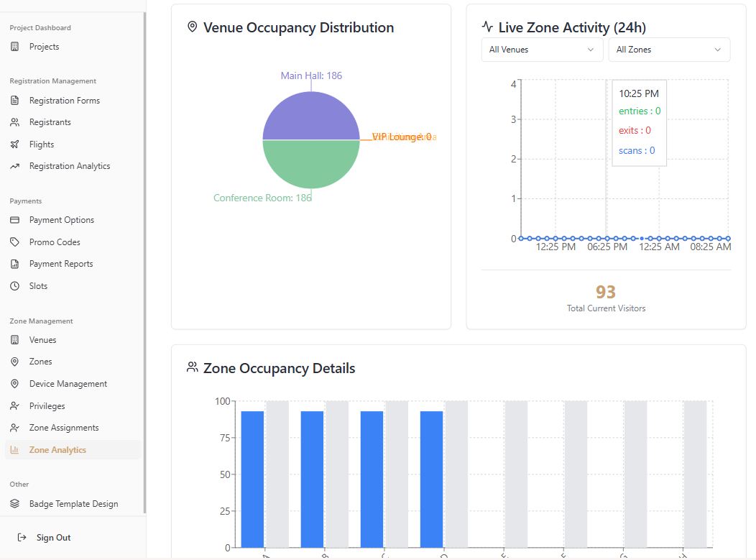
Task: Toggle the Conference Room label on the chart
Action: click(x=262, y=197)
